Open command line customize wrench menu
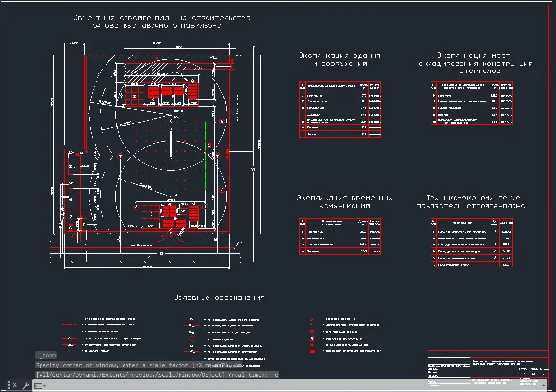 pyautogui.click(x=26, y=385)
